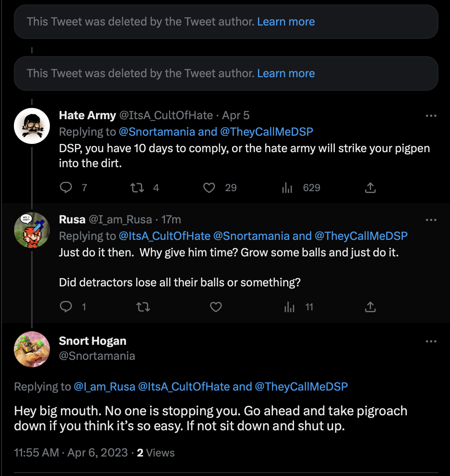Open more options for Rusa's tweet
The image size is (450, 476).
tap(431, 220)
